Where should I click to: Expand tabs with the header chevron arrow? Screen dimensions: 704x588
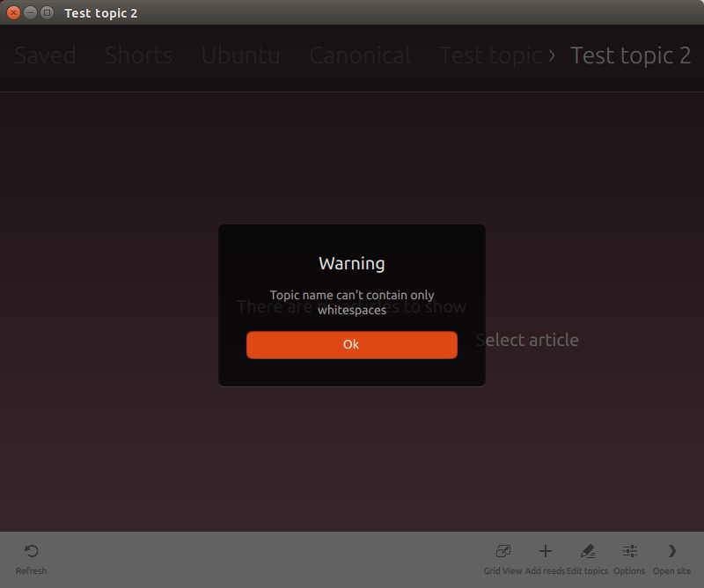coord(552,55)
